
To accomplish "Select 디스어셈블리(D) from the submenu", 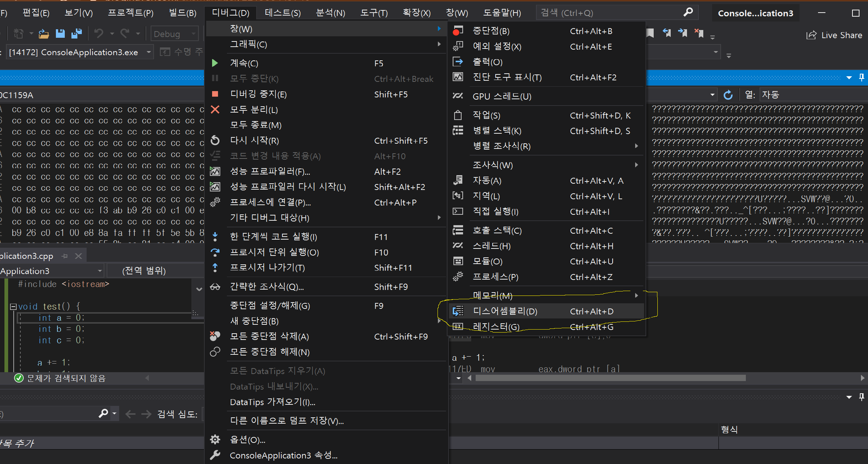I will [x=505, y=311].
